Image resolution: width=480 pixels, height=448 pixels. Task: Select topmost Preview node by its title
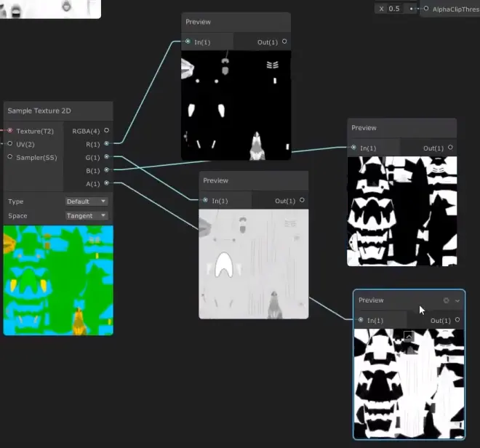198,22
